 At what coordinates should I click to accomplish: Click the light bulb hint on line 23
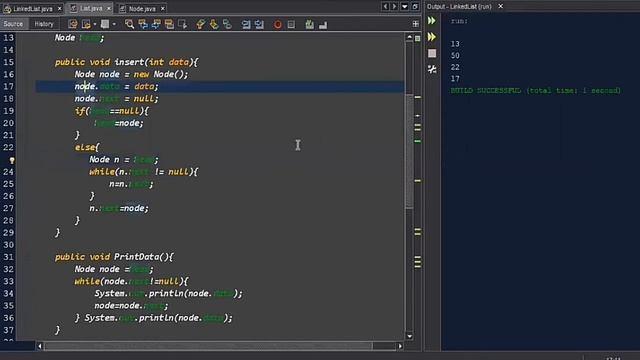(11, 160)
